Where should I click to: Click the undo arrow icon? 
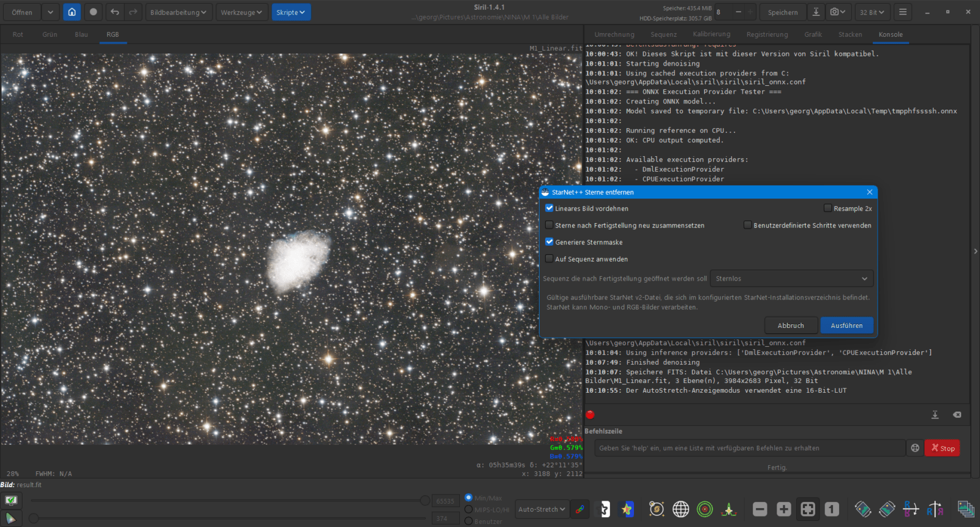coord(115,12)
